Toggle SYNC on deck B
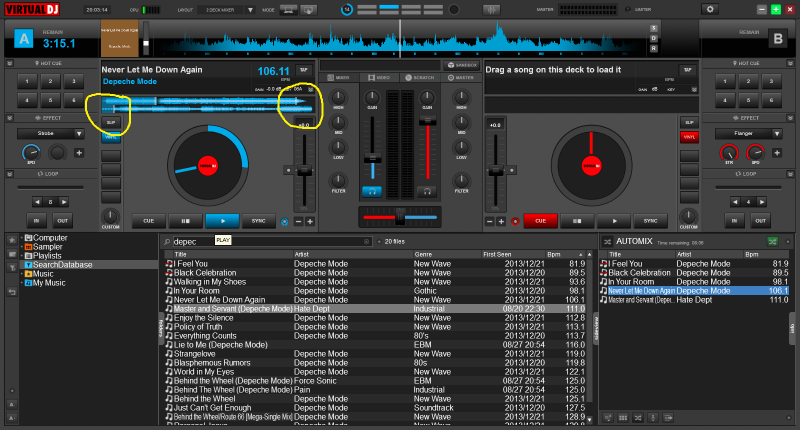The height and width of the screenshot is (430, 800). point(651,221)
